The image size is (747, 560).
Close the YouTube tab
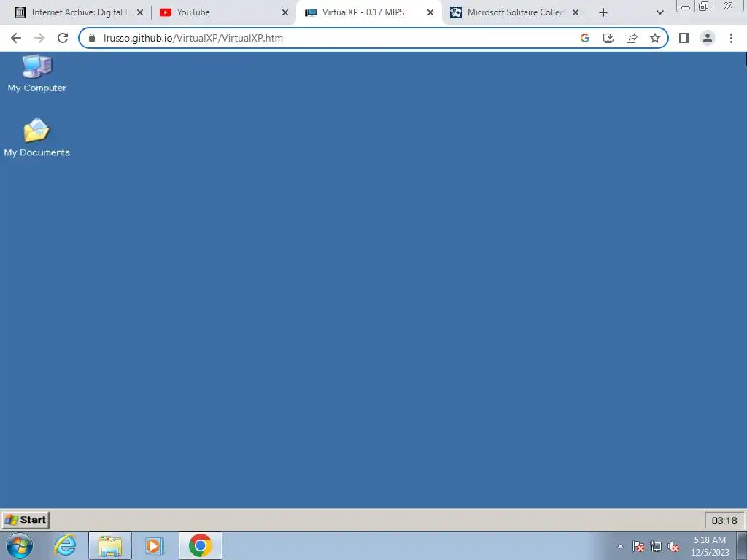point(285,13)
